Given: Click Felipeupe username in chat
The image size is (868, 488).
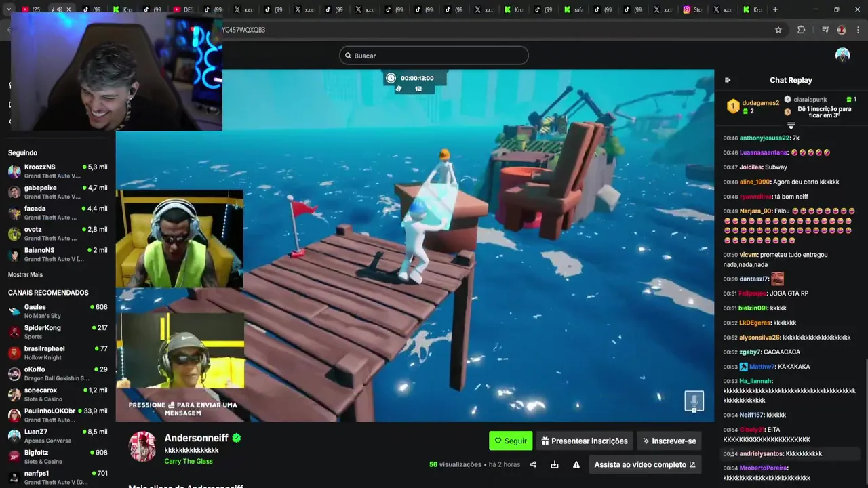Looking at the screenshot, I should pyautogui.click(x=752, y=293).
